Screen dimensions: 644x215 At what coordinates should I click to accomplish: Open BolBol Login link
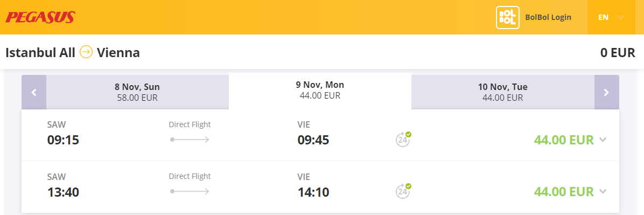pos(548,17)
